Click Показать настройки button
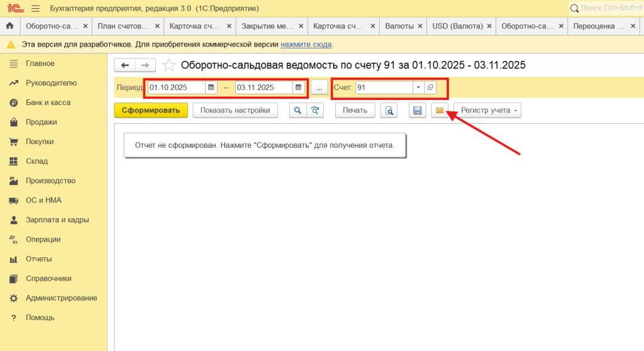The width and height of the screenshot is (644, 351). pos(235,110)
